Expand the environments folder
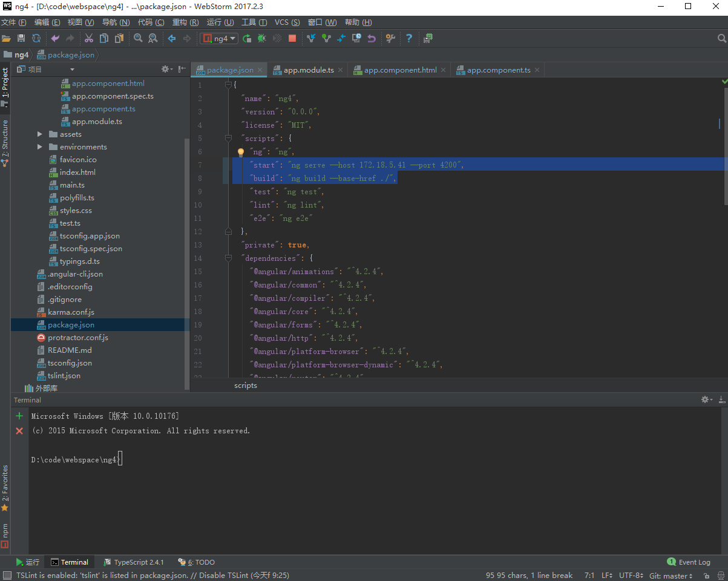Viewport: 728px width, 581px height. point(40,147)
